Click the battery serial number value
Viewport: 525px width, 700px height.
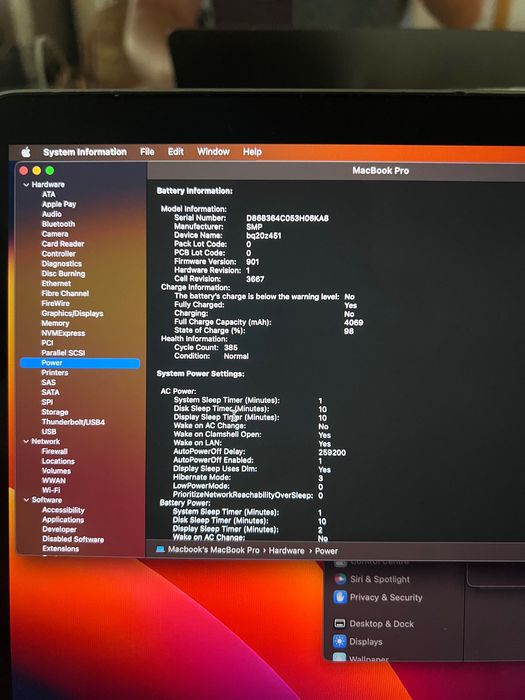[287, 218]
